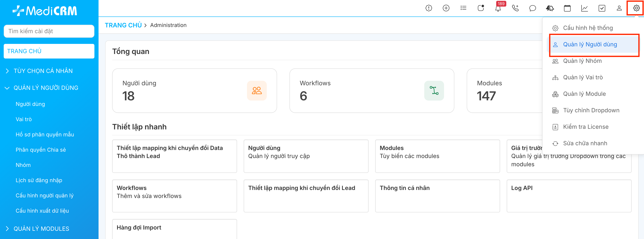
Task: Open the chat bubble icon
Action: (532, 8)
